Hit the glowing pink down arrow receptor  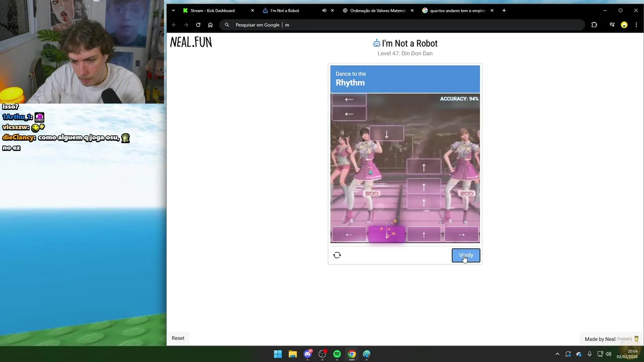(x=386, y=234)
